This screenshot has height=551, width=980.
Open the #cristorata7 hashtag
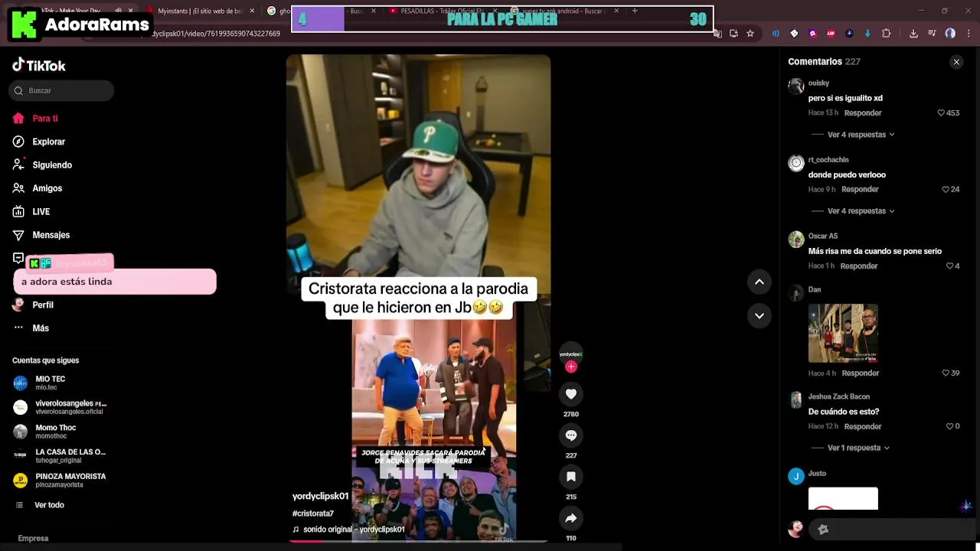pos(313,514)
